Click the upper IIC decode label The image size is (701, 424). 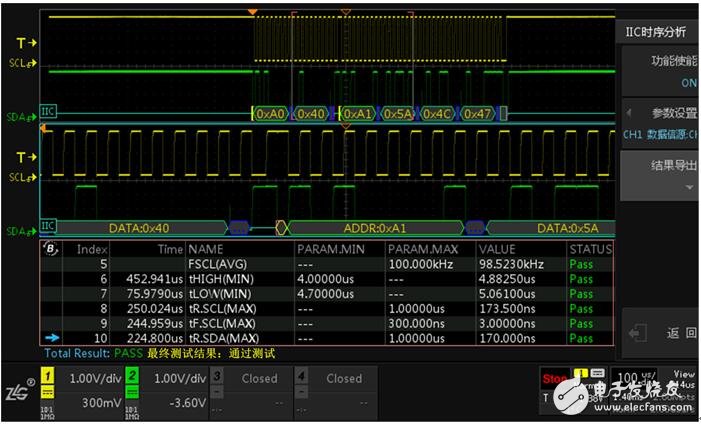[48, 112]
